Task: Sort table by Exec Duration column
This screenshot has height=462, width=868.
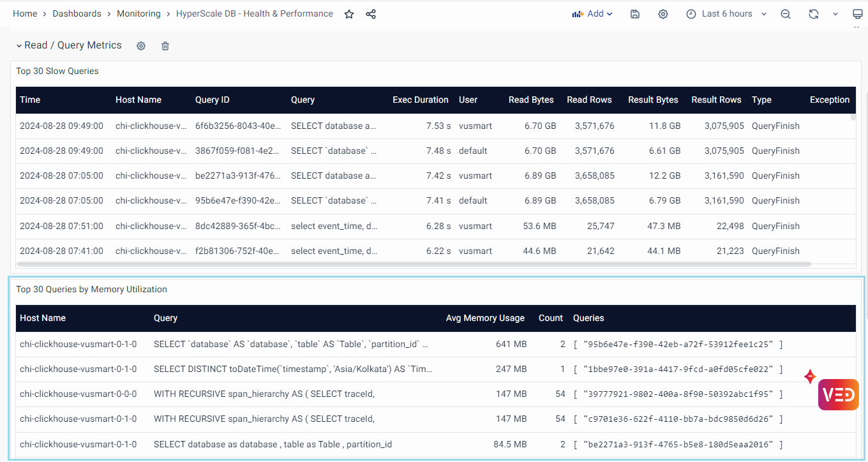Action: [420, 100]
